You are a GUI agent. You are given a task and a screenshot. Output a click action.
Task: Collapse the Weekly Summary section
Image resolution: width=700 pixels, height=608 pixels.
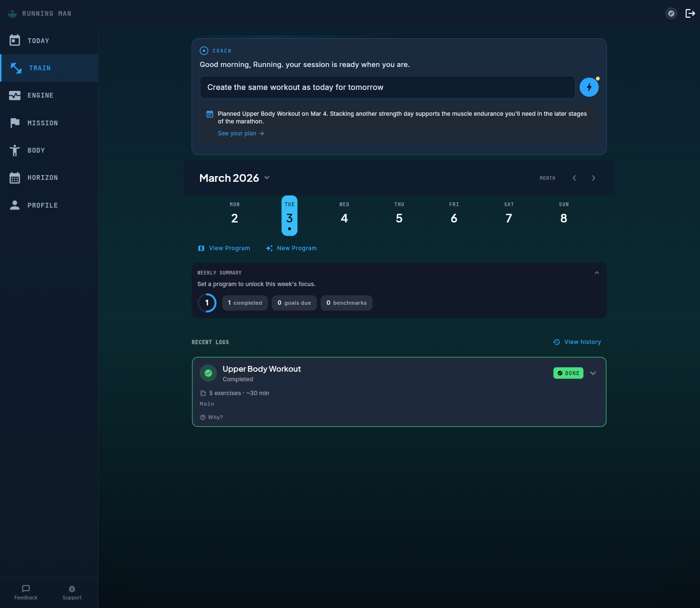[x=597, y=272]
